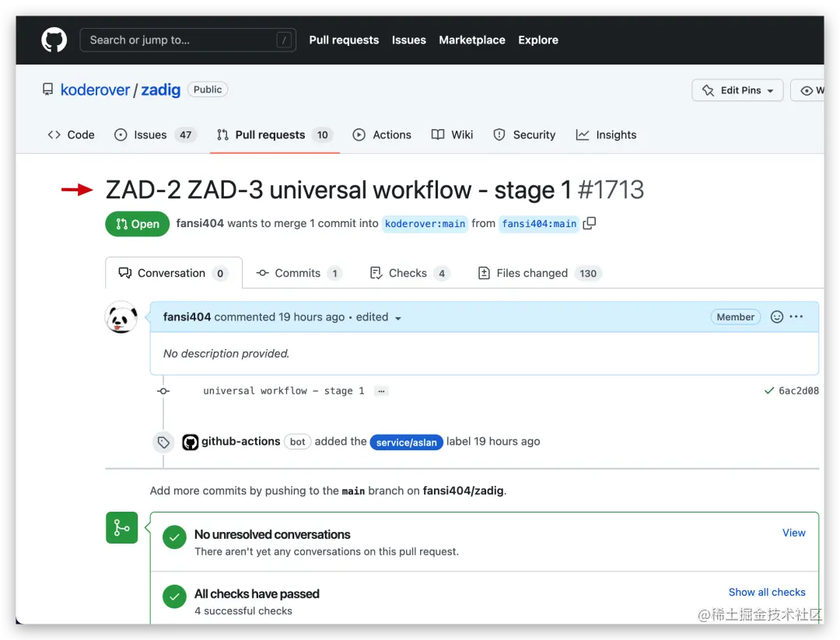The height and width of the screenshot is (640, 840).
Task: Click the fansi404 panda avatar
Action: coord(121,317)
